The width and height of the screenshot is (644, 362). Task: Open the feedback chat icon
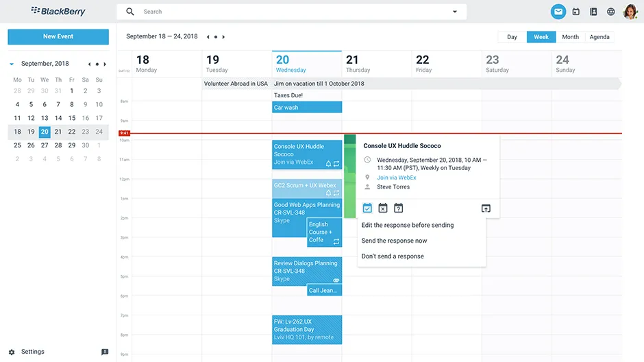coord(105,352)
